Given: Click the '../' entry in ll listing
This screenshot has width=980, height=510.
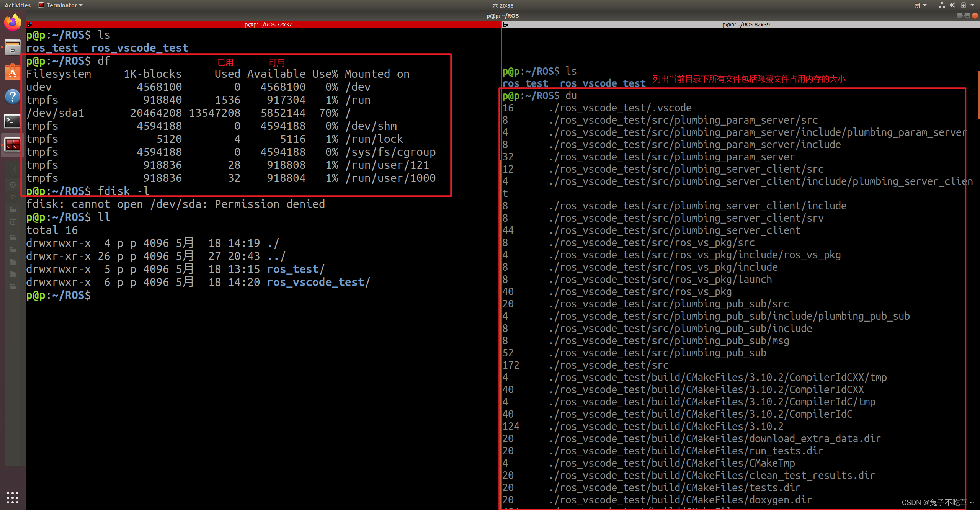Looking at the screenshot, I should tap(276, 256).
